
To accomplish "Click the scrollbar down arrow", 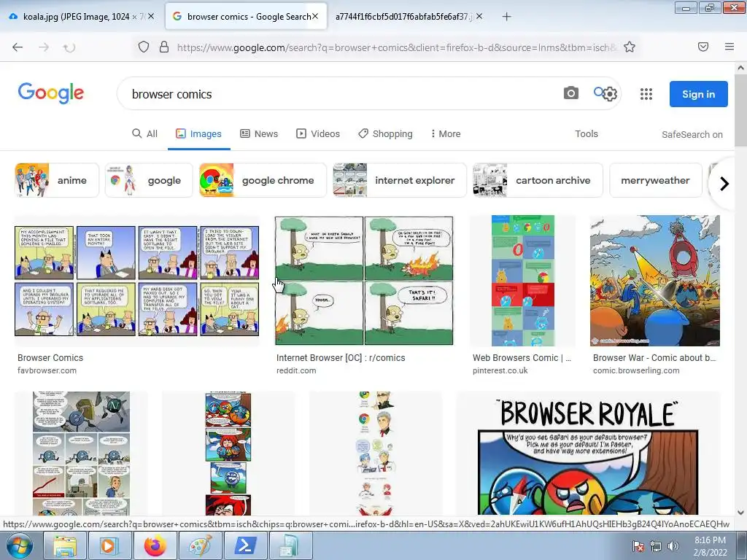I will point(740,513).
